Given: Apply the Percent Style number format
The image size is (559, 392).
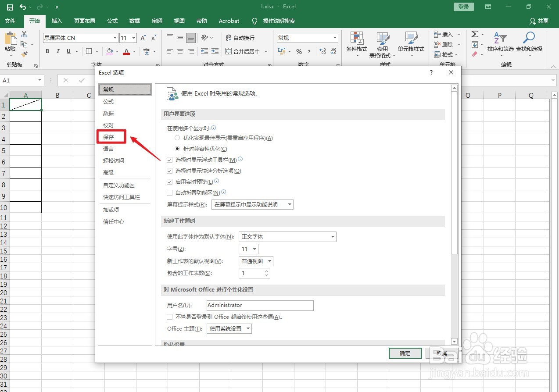Looking at the screenshot, I should [x=299, y=51].
